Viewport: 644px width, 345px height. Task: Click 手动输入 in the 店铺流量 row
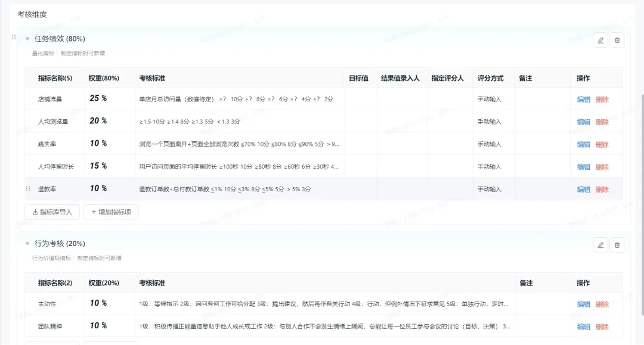pos(489,100)
